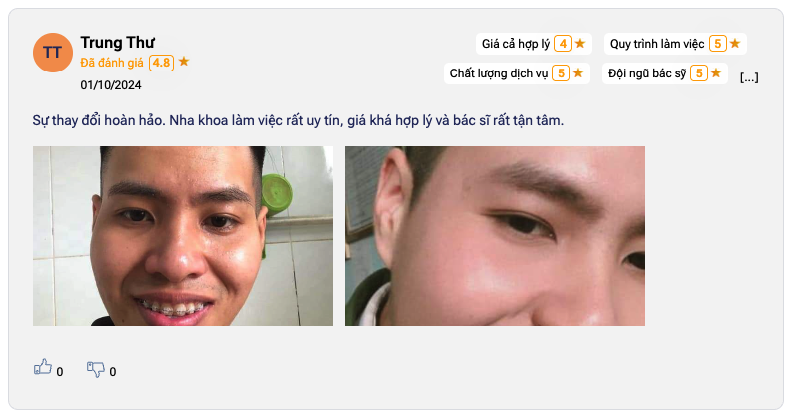Click the thumbs up like icon
The height and width of the screenshot is (417, 794).
(43, 367)
